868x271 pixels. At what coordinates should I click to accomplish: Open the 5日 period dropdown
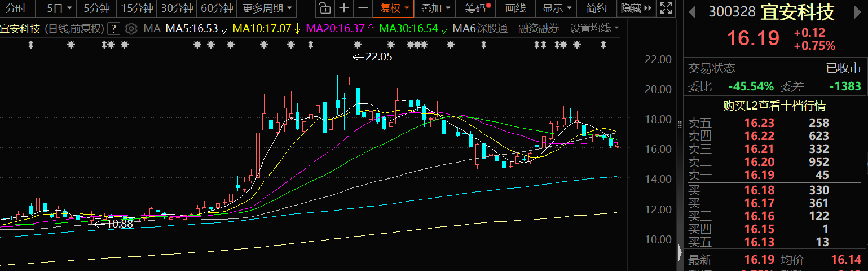click(59, 8)
